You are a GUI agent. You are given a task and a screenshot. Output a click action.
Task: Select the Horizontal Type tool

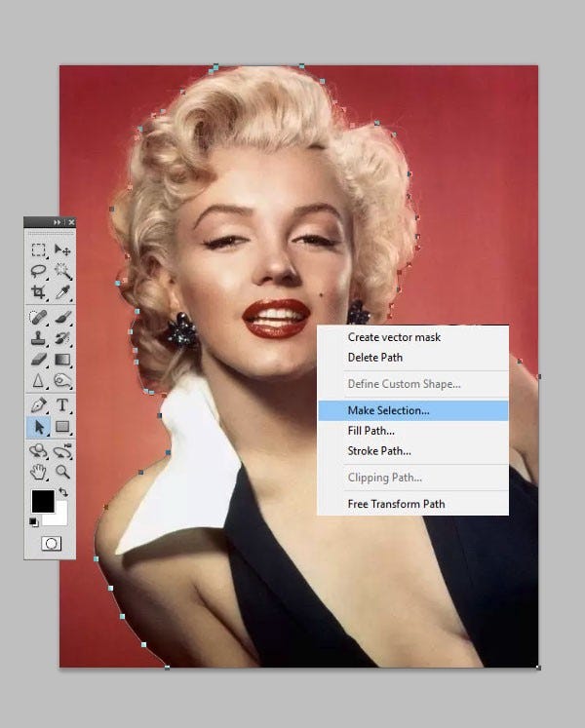point(62,404)
